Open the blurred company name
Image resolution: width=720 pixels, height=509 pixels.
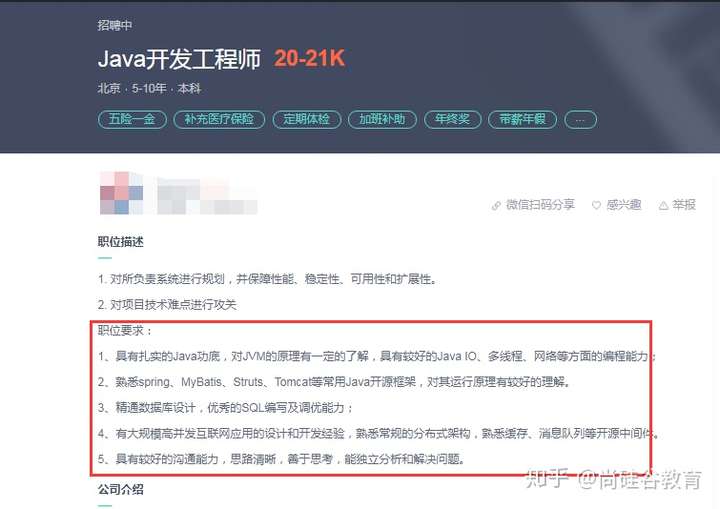point(207,196)
